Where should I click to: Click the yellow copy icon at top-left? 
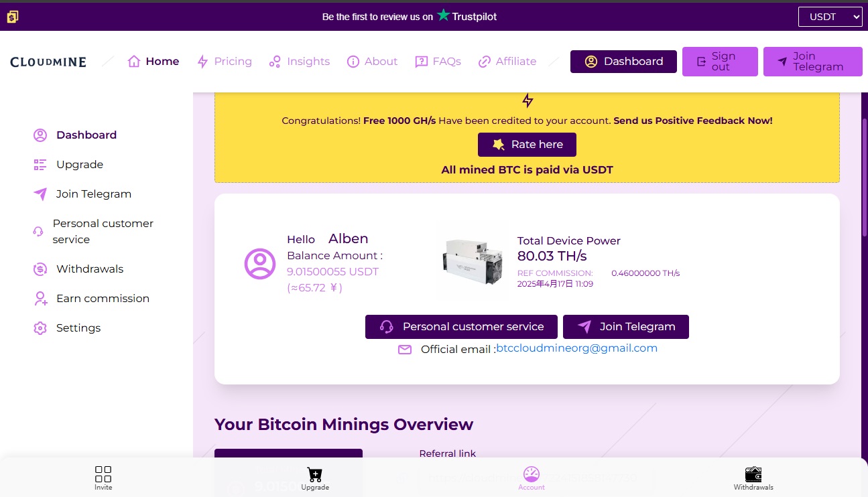pyautogui.click(x=12, y=17)
